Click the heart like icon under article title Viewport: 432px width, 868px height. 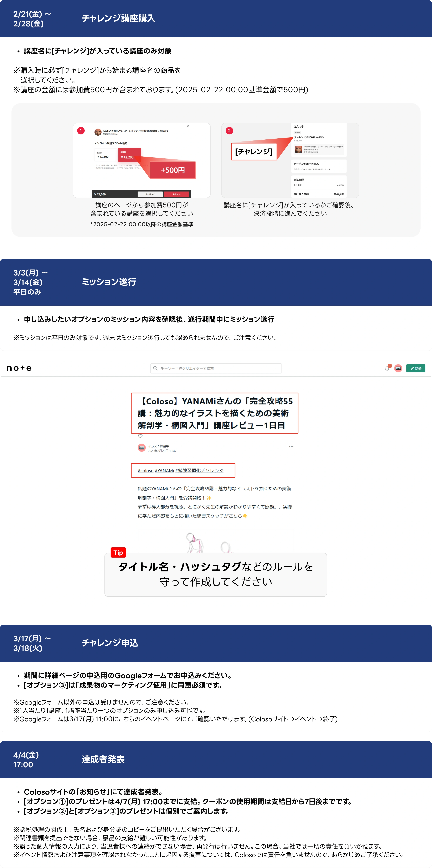[140, 436]
